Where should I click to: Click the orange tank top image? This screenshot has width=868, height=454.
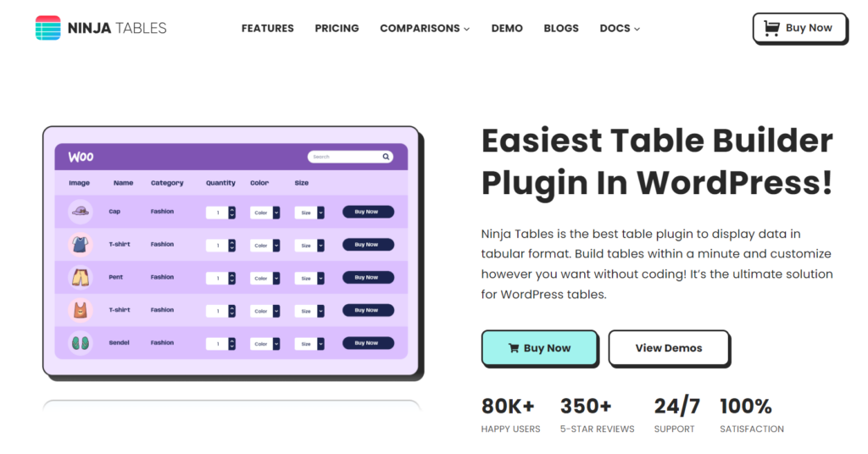click(81, 310)
